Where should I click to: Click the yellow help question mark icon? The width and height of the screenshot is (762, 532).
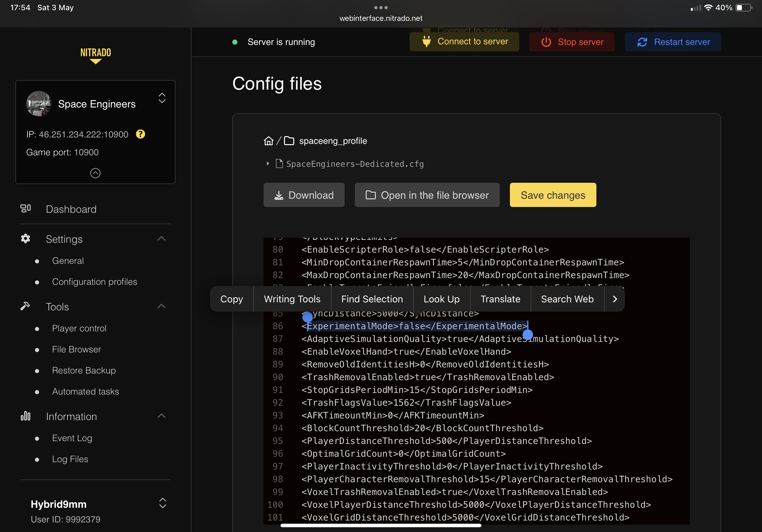140,134
